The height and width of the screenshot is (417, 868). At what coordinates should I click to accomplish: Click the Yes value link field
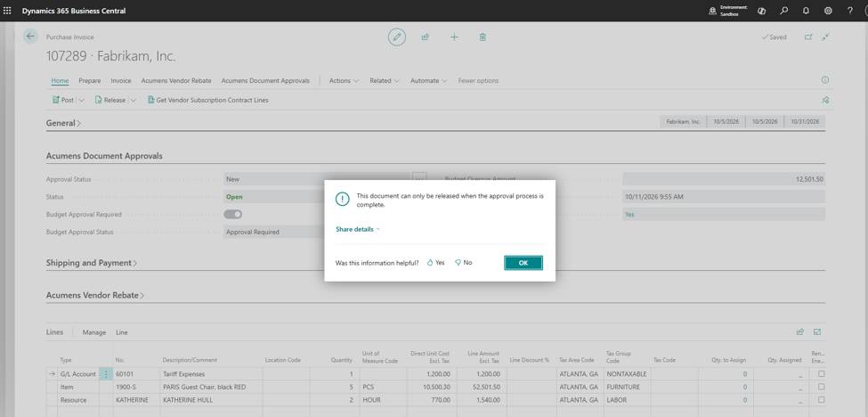pyautogui.click(x=724, y=215)
